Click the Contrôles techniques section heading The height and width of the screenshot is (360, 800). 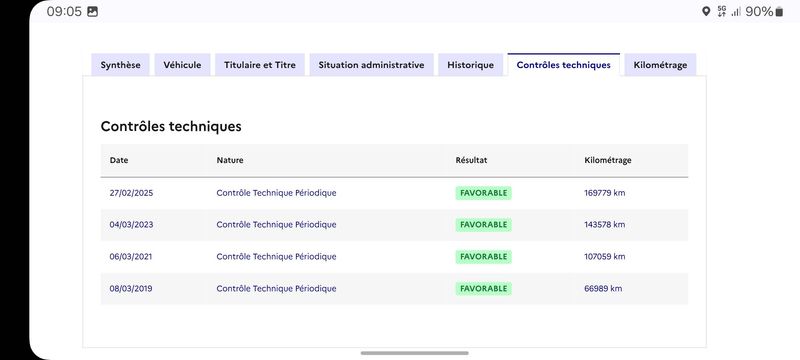(x=171, y=126)
